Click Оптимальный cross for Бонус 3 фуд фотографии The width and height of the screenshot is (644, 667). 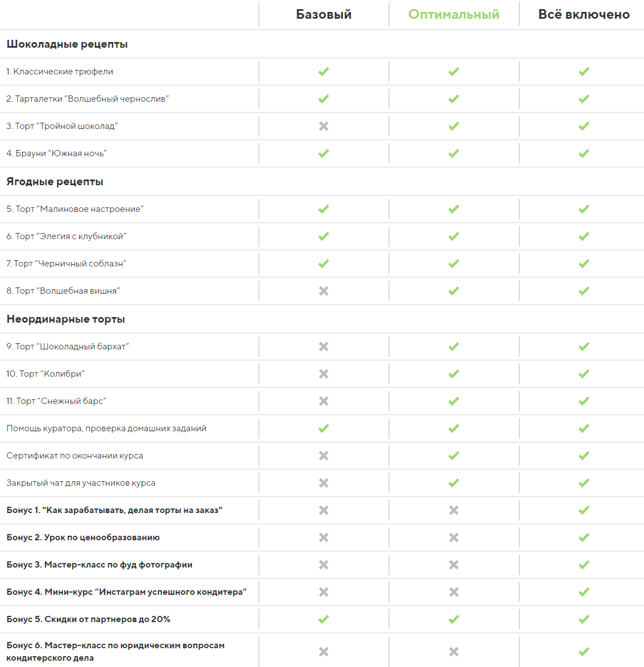coord(454,565)
